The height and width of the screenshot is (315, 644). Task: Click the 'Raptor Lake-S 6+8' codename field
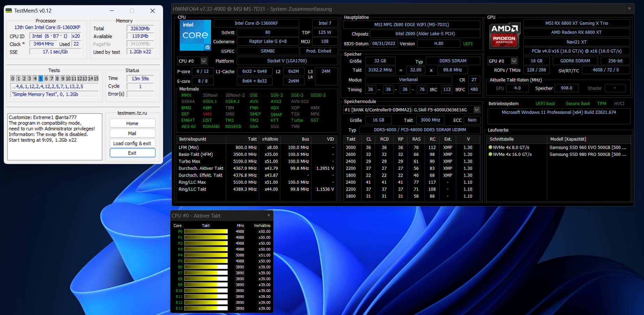click(x=268, y=41)
